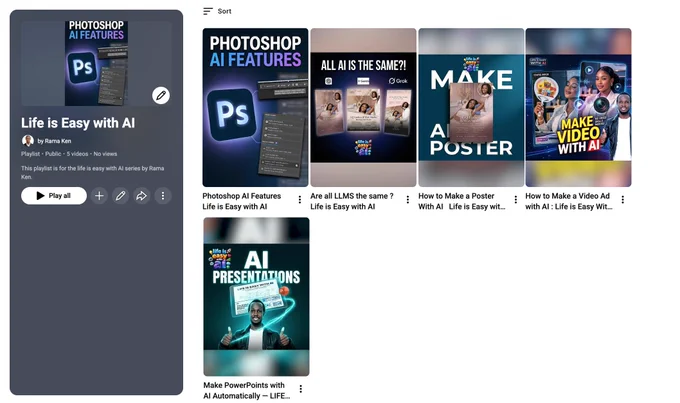Viewport: 680px width, 403px height.
Task: Open the Photoshop AI Features video thumbnail
Action: pos(255,108)
